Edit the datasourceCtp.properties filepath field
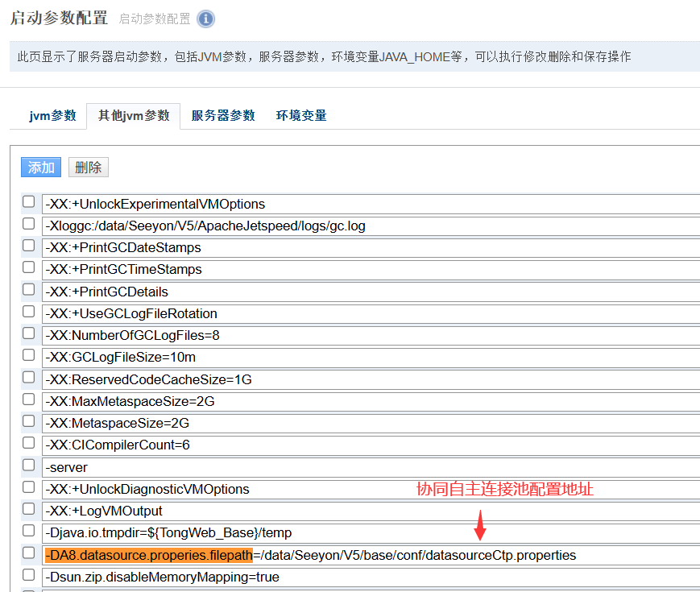Viewport: 700px width, 592px height. (x=371, y=556)
